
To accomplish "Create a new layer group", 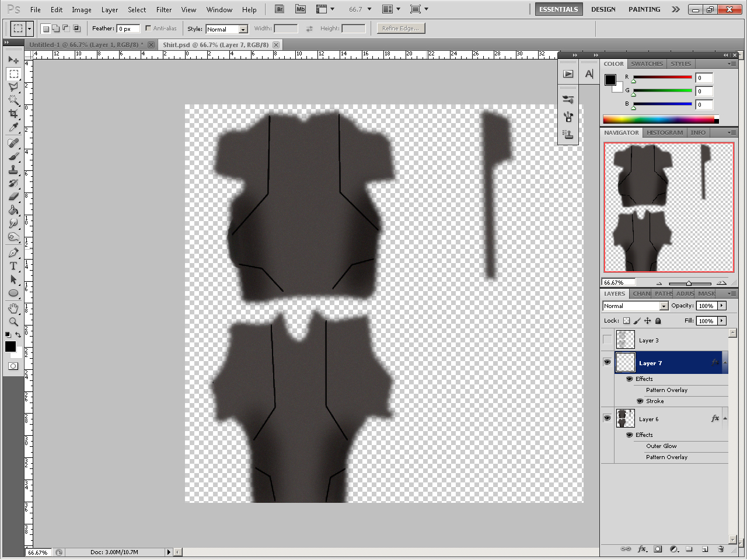I will coord(689,549).
